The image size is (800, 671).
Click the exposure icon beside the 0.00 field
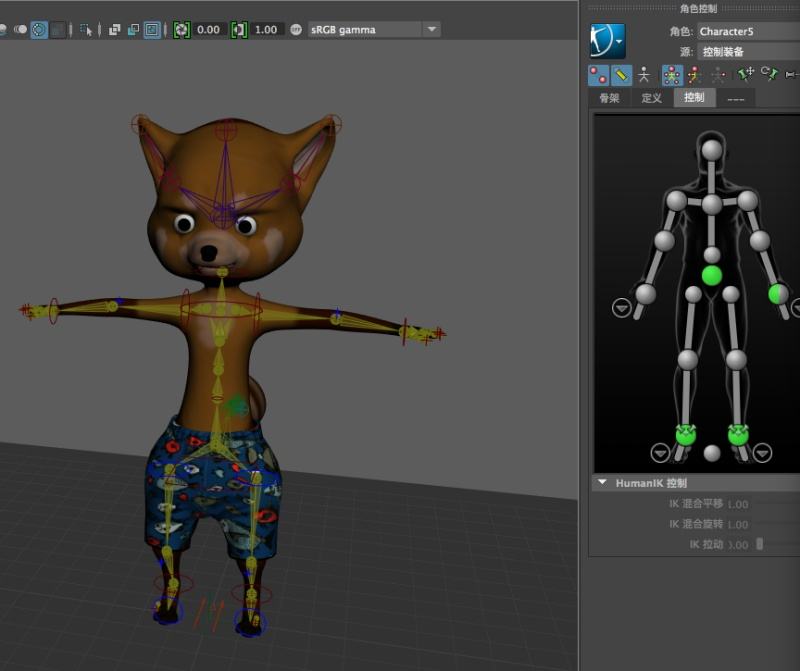(181, 30)
